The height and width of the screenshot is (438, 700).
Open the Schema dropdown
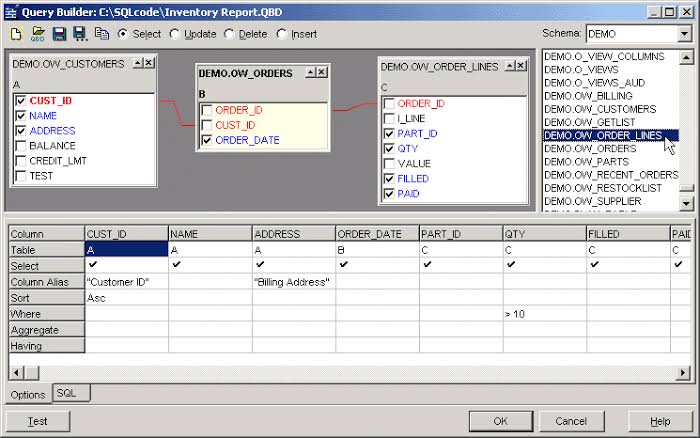coord(684,34)
